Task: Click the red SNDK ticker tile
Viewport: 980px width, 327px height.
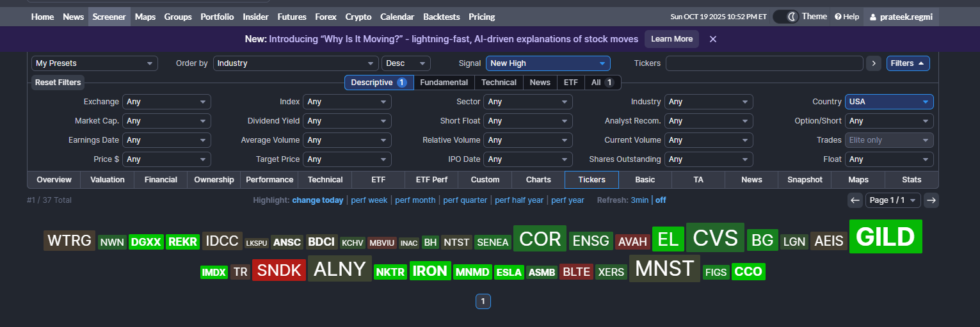Action: [279, 270]
